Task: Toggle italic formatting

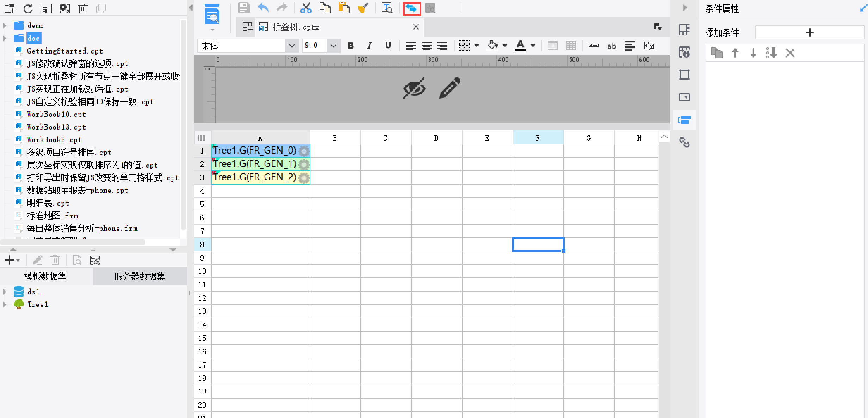Action: pyautogui.click(x=369, y=46)
